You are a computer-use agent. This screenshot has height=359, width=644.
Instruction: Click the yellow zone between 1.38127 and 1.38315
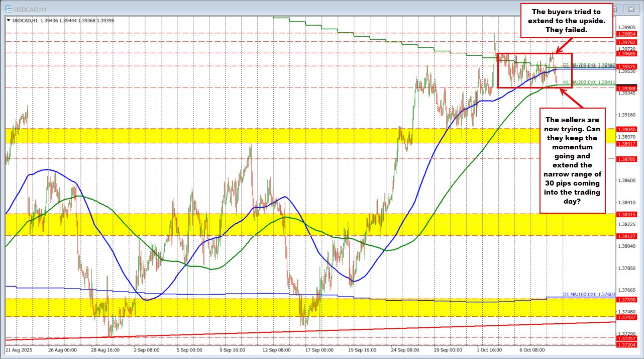click(301, 224)
